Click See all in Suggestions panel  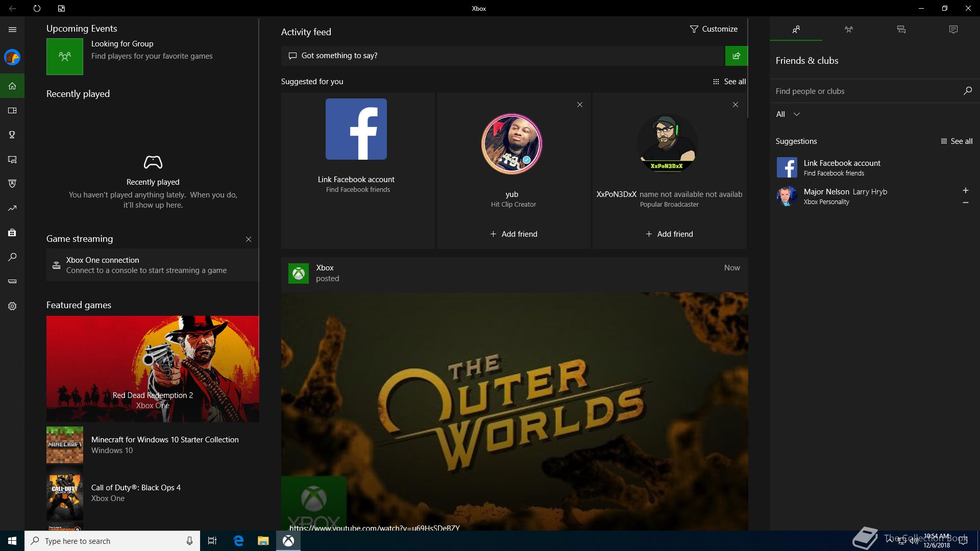957,141
